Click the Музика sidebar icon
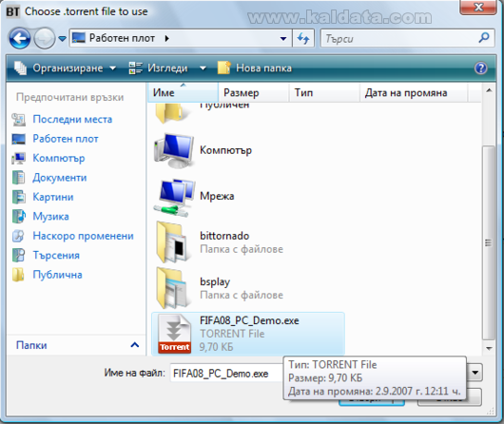504x424 pixels. click(19, 217)
